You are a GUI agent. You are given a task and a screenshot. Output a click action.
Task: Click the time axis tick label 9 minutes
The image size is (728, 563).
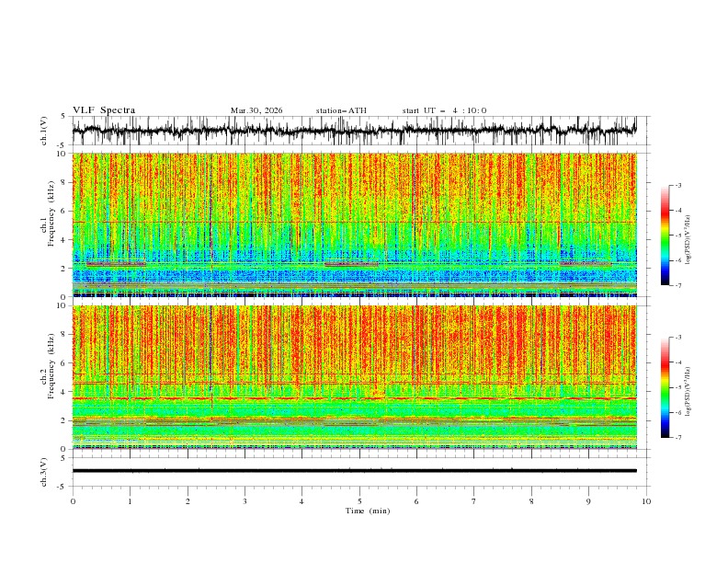pyautogui.click(x=588, y=501)
